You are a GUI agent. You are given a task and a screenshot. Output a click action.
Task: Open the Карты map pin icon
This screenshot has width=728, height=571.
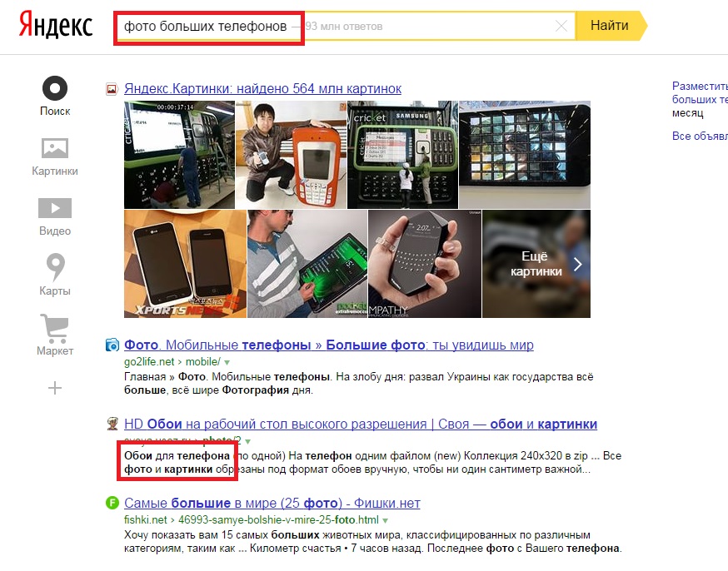55,267
